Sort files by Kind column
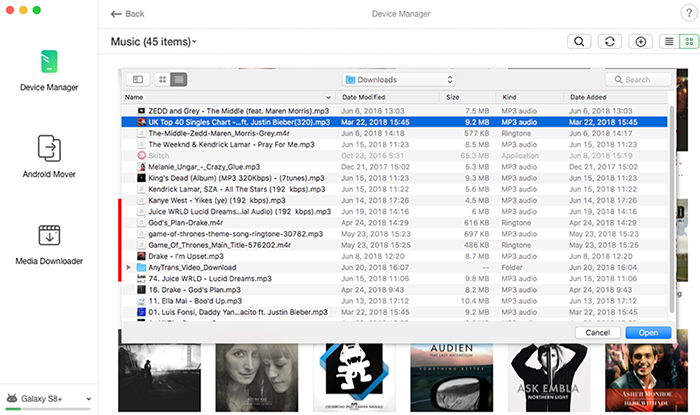Viewport: 700px width, 415px height. coord(530,97)
